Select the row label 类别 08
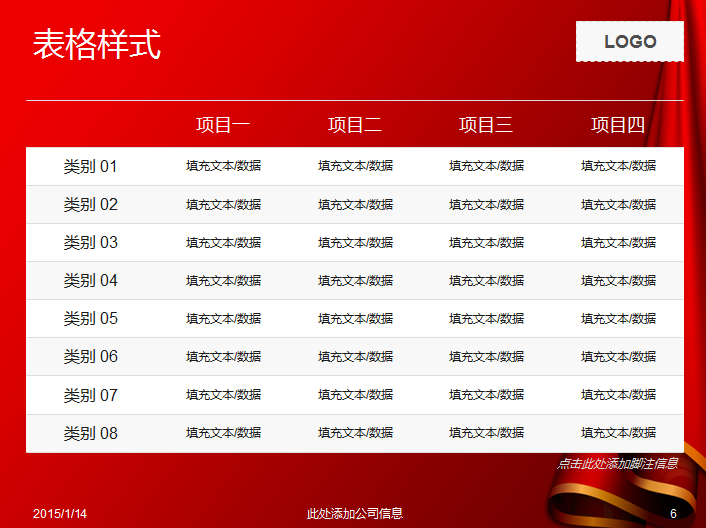 click(91, 433)
